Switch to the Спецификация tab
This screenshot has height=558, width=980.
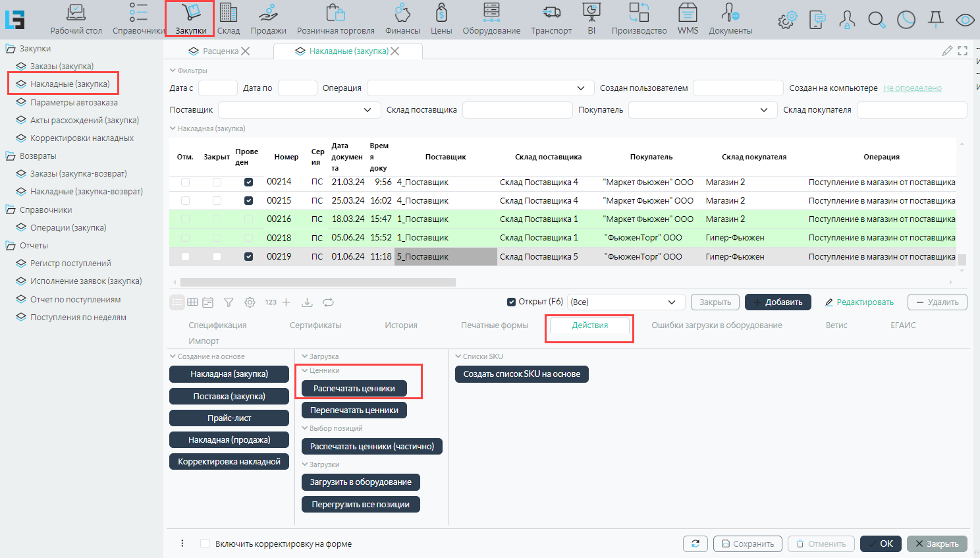(x=217, y=325)
